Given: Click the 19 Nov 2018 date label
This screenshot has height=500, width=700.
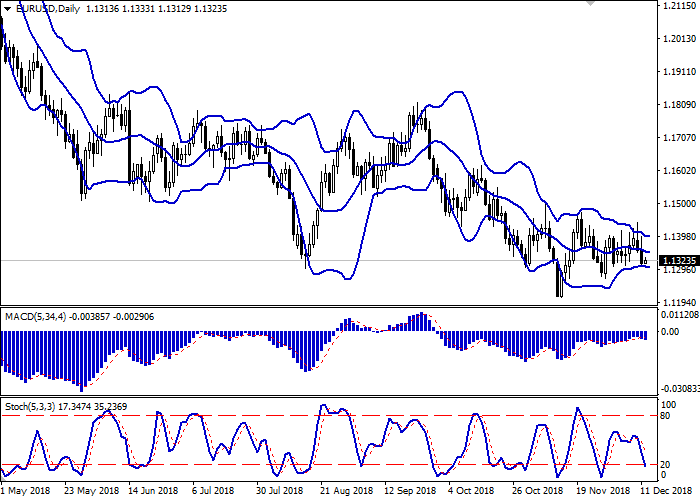Looking at the screenshot, I should pyautogui.click(x=603, y=491).
